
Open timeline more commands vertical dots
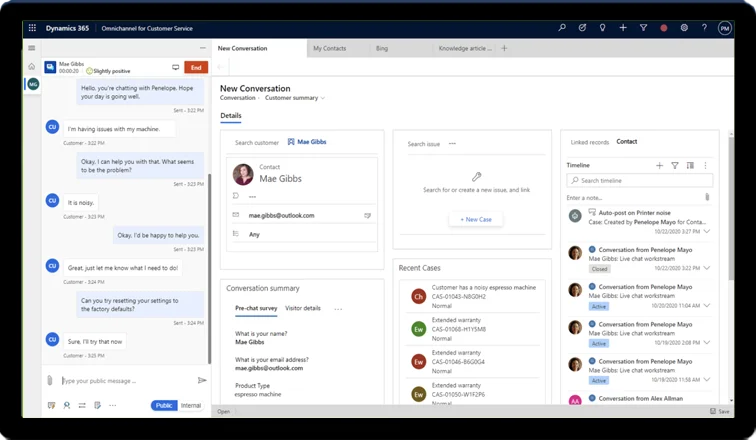click(705, 165)
